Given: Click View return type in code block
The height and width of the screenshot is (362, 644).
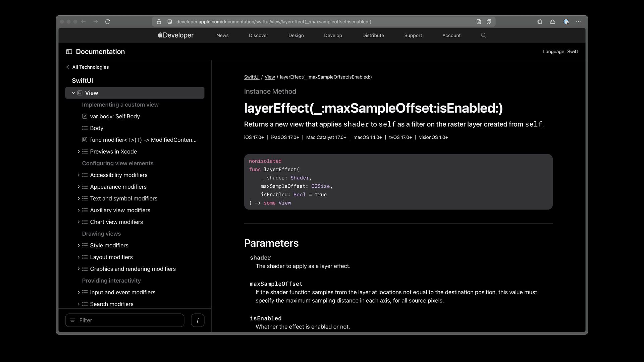Looking at the screenshot, I should pos(285,203).
